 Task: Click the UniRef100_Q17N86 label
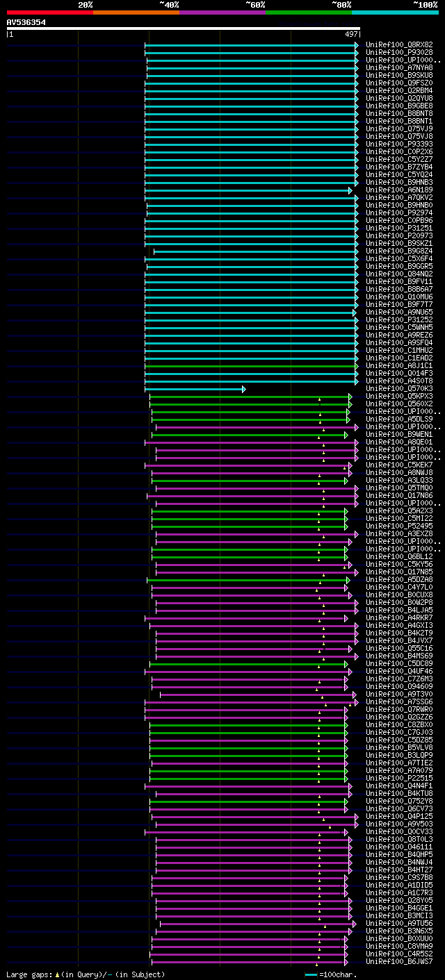tap(399, 496)
